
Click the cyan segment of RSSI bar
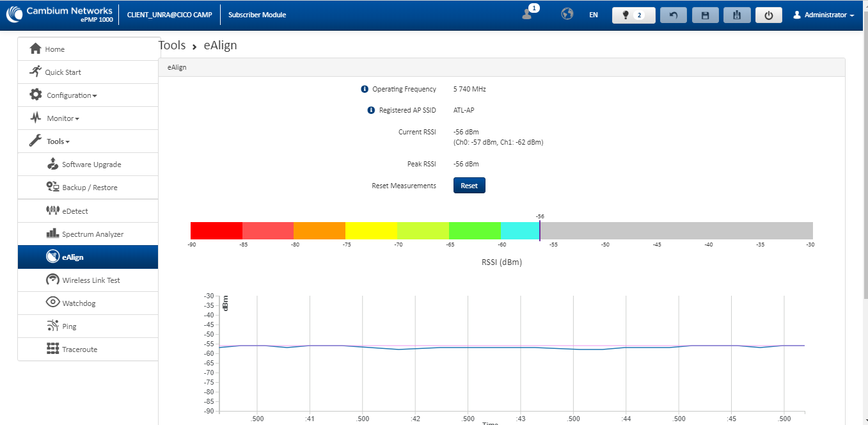coord(519,230)
